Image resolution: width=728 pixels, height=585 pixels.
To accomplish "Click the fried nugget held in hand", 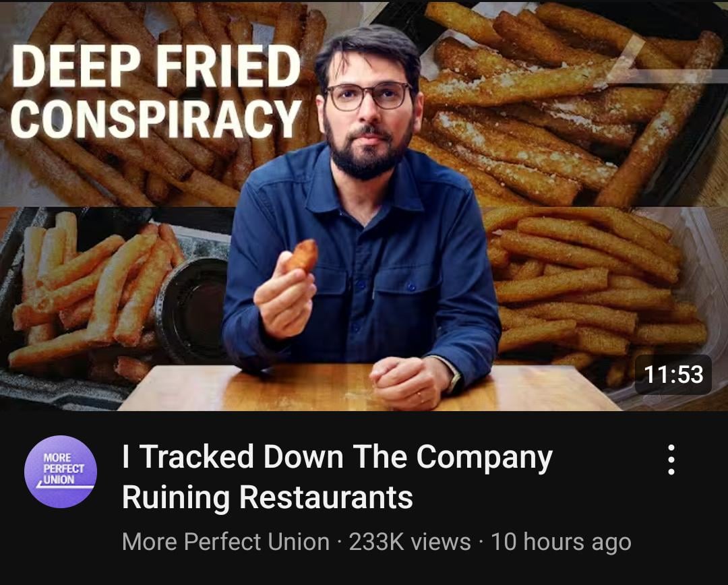I will [302, 255].
